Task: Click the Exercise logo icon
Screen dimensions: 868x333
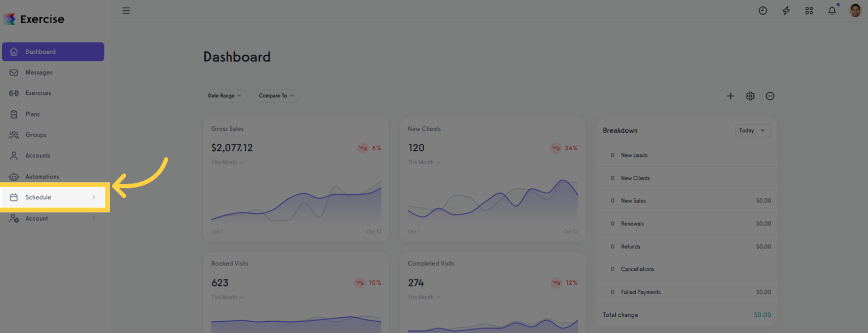Action: pos(9,19)
